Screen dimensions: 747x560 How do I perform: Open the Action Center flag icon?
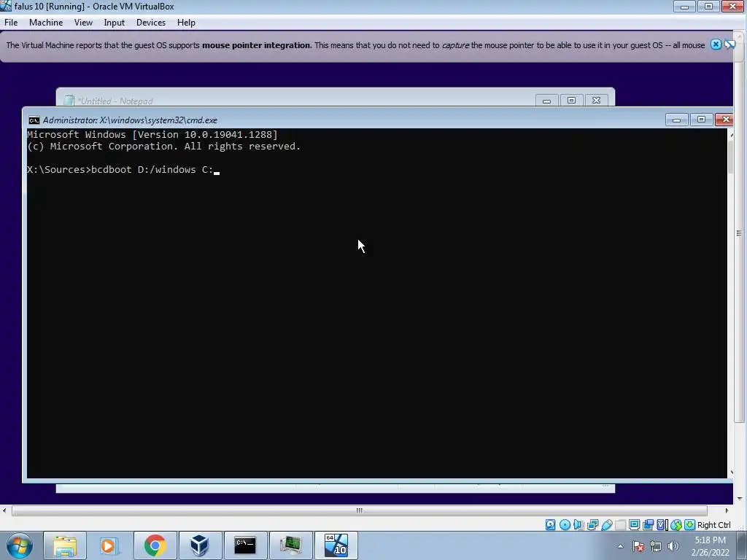click(x=638, y=546)
